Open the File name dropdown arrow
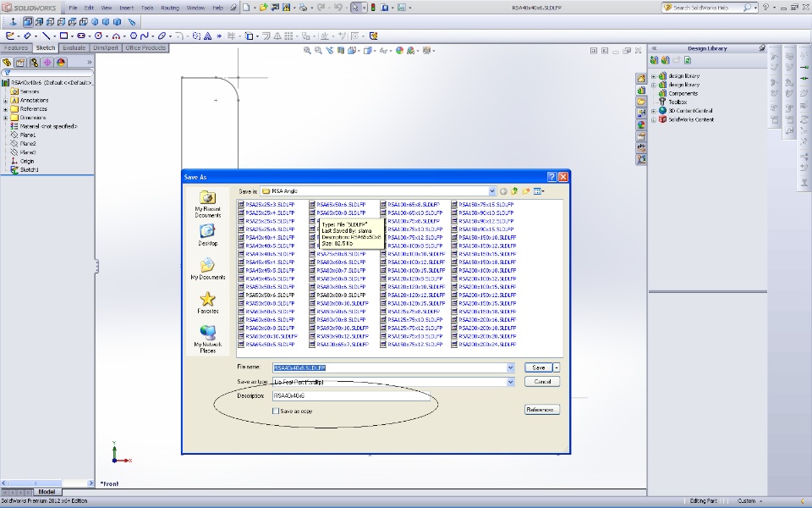The image size is (812, 508). 510,368
